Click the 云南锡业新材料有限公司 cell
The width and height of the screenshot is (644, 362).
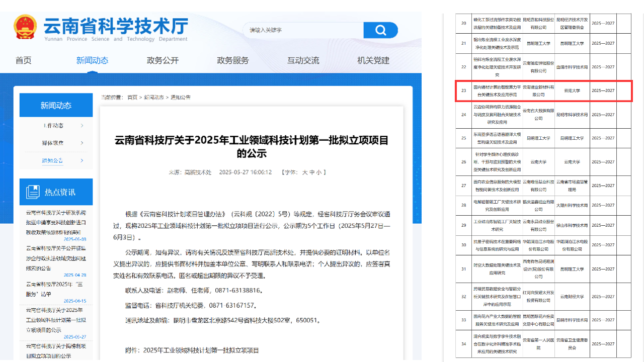(538, 90)
